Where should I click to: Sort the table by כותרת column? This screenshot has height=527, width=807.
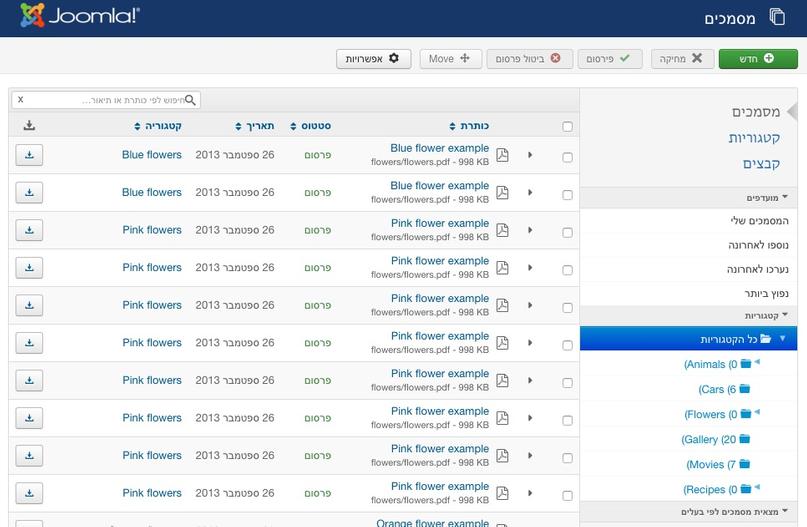click(469, 126)
